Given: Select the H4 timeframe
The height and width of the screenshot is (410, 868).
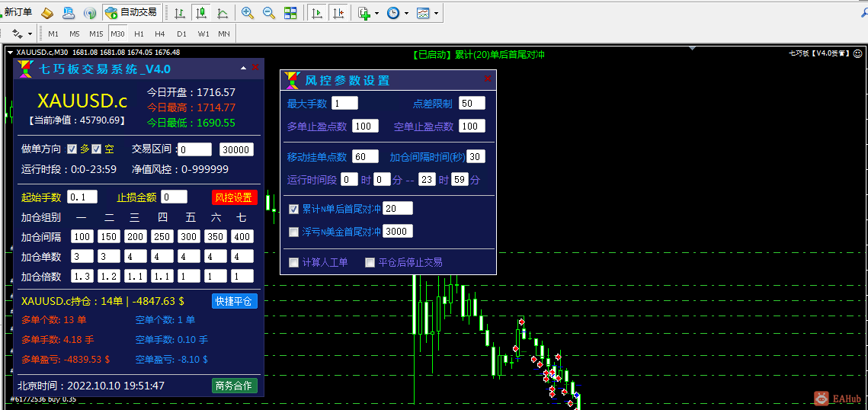Looking at the screenshot, I should click(160, 34).
